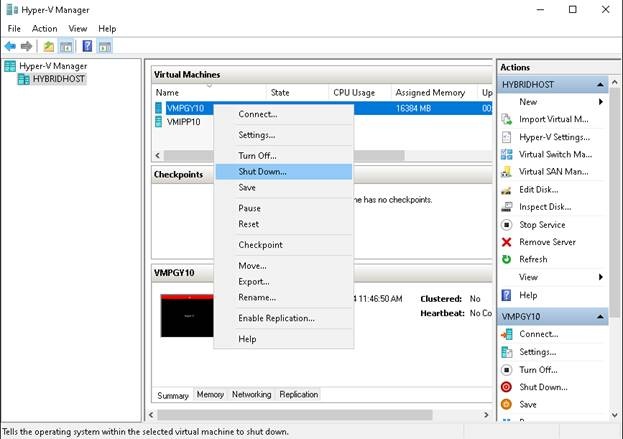Screen dimensions: 623x439
Task: Click bottom horizontal scrollbar right arrow
Action: click(x=486, y=415)
